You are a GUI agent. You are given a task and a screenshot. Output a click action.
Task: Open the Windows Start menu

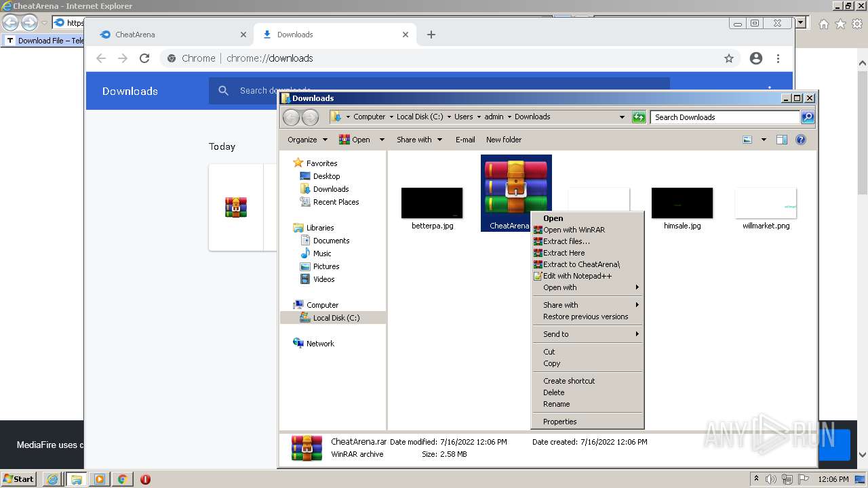19,479
